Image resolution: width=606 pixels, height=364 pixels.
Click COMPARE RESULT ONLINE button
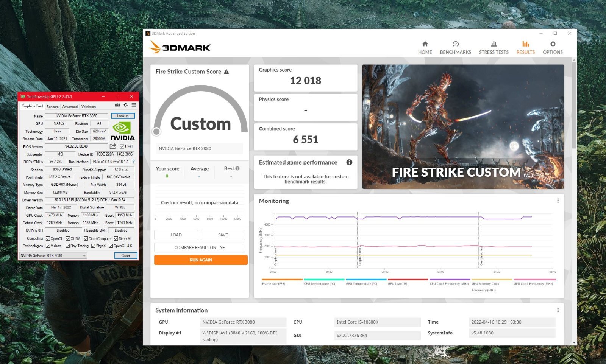200,247
